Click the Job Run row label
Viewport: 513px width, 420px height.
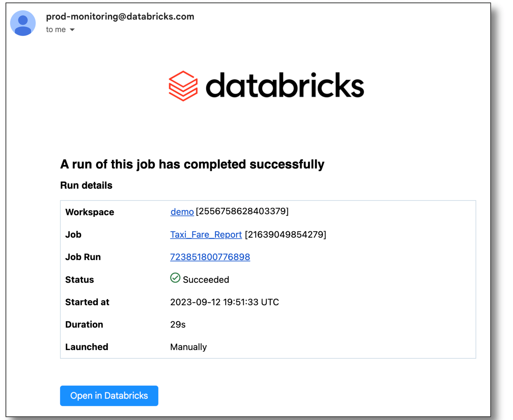point(83,257)
